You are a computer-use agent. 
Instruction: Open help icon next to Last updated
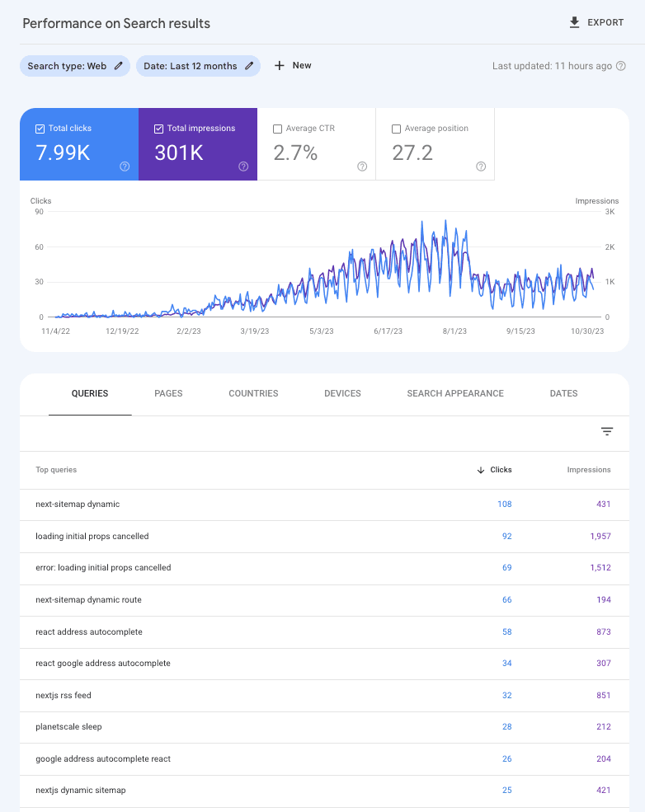pos(620,66)
